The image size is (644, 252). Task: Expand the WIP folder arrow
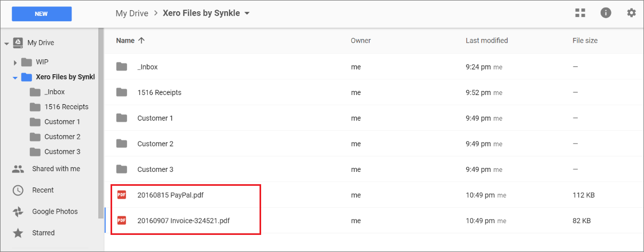point(15,62)
